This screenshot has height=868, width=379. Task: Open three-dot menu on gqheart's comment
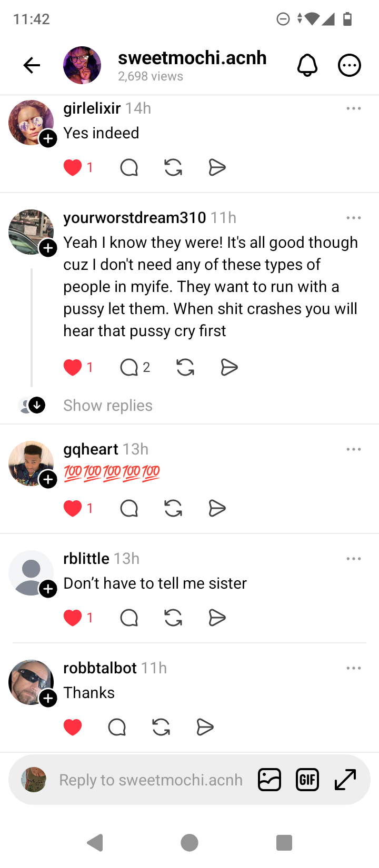click(354, 449)
